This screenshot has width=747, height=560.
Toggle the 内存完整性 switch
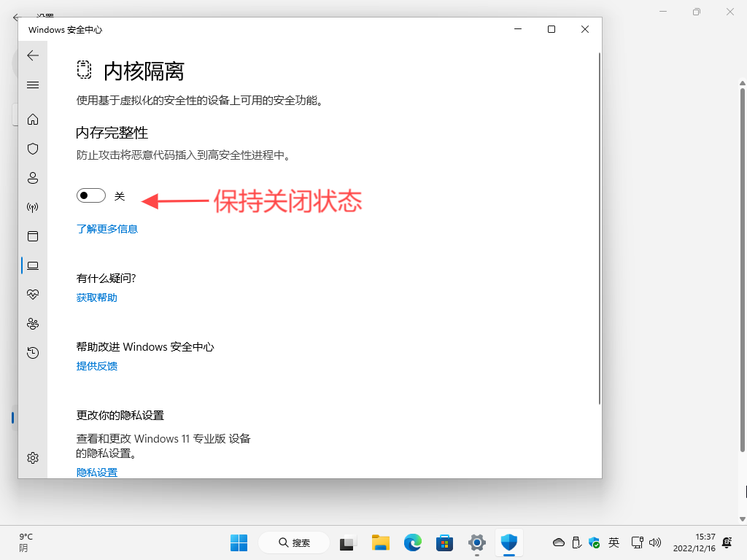point(91,195)
